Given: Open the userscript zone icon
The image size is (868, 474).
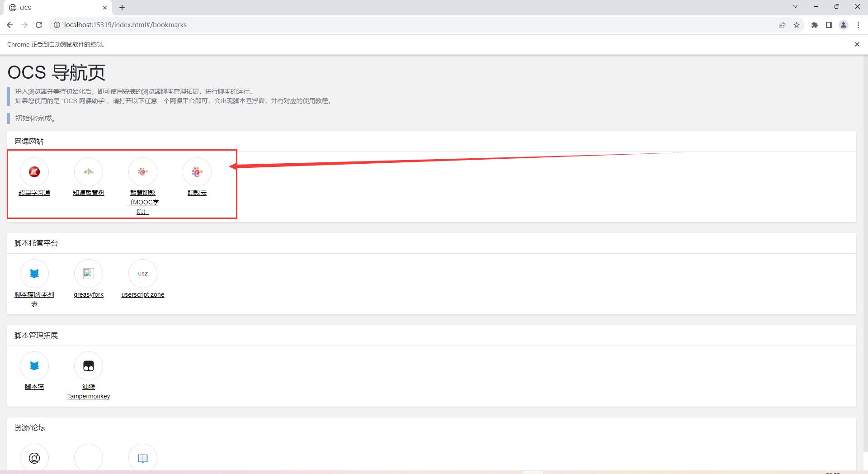Looking at the screenshot, I should tap(143, 274).
